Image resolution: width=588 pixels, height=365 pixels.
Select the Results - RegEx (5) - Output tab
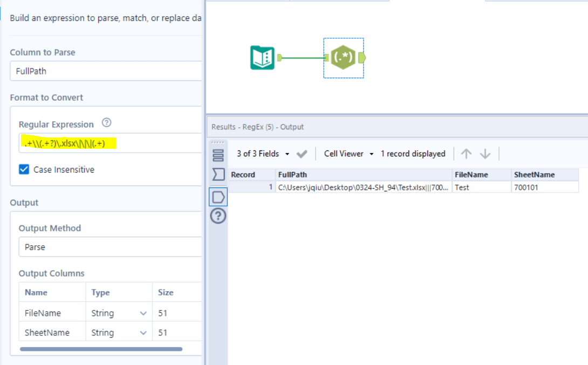pyautogui.click(x=258, y=127)
